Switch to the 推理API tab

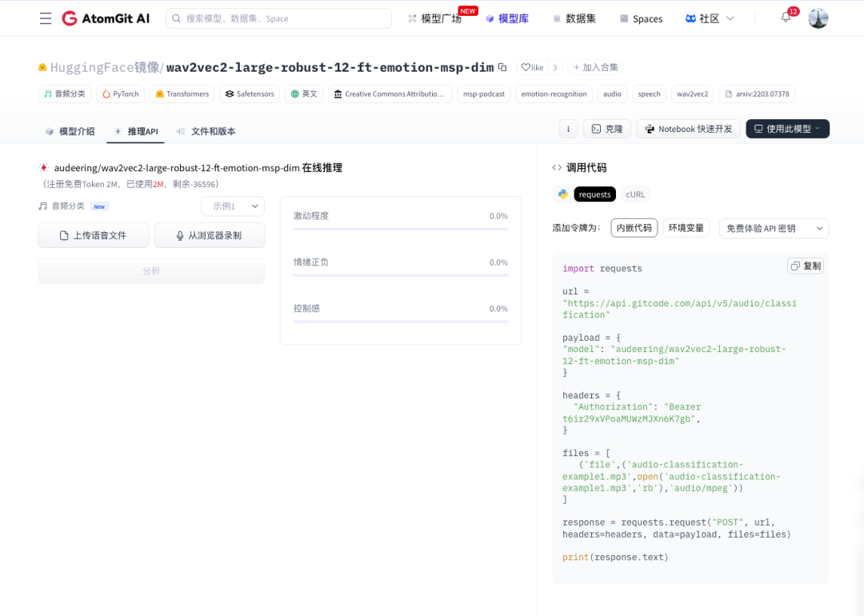(x=135, y=131)
